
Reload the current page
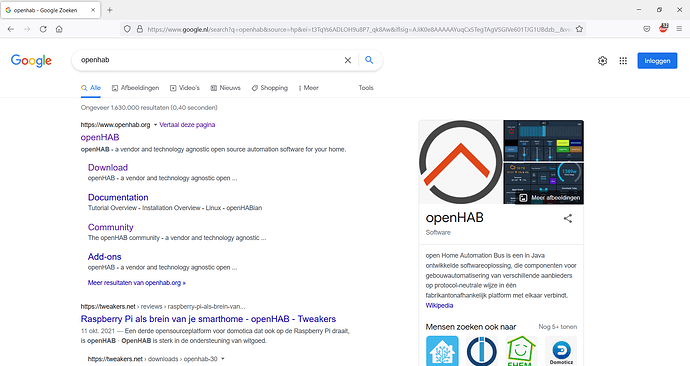click(x=43, y=29)
